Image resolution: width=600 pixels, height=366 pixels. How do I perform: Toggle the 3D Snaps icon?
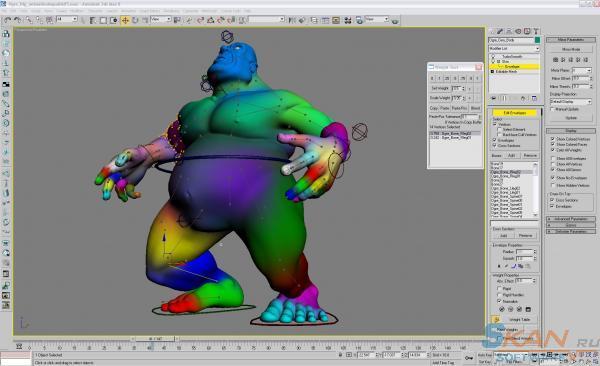(200, 20)
